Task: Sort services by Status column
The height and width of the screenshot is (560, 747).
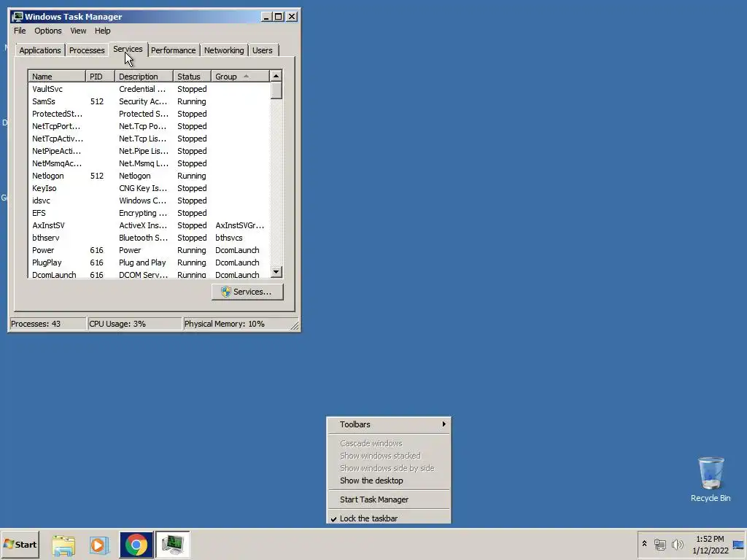Action: [x=192, y=77]
